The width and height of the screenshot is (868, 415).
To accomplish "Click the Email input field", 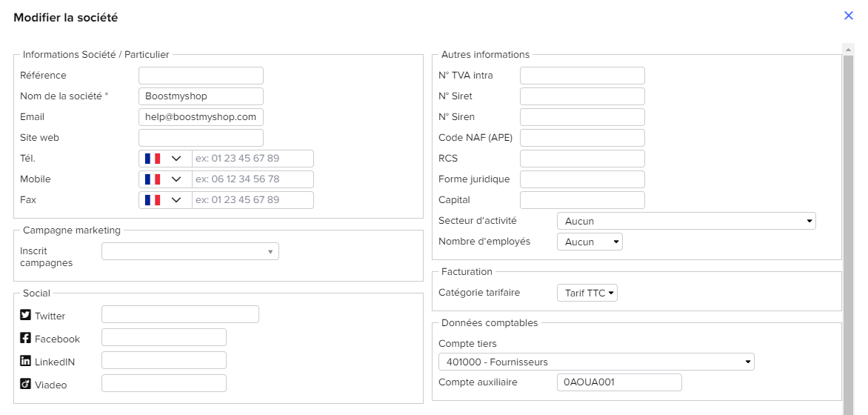I will click(201, 117).
